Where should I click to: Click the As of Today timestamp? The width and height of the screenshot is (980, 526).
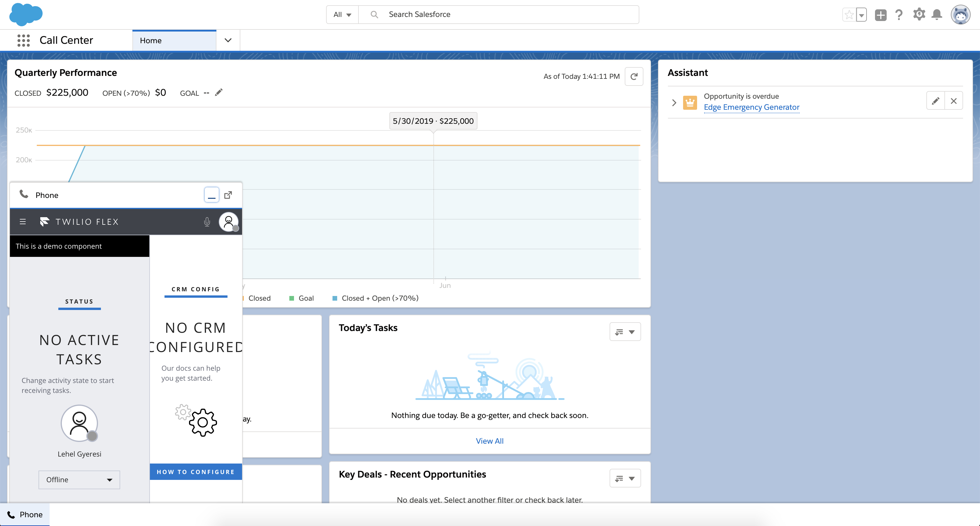pos(581,76)
